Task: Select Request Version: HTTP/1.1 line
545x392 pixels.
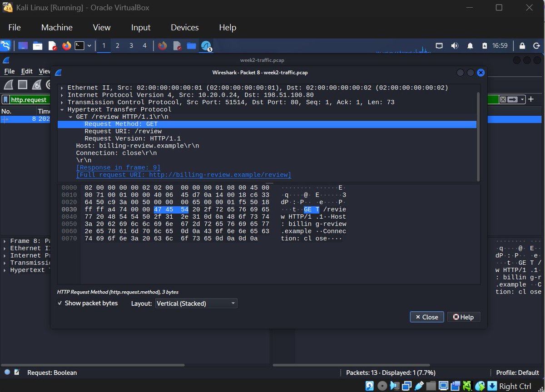Action: 133,139
